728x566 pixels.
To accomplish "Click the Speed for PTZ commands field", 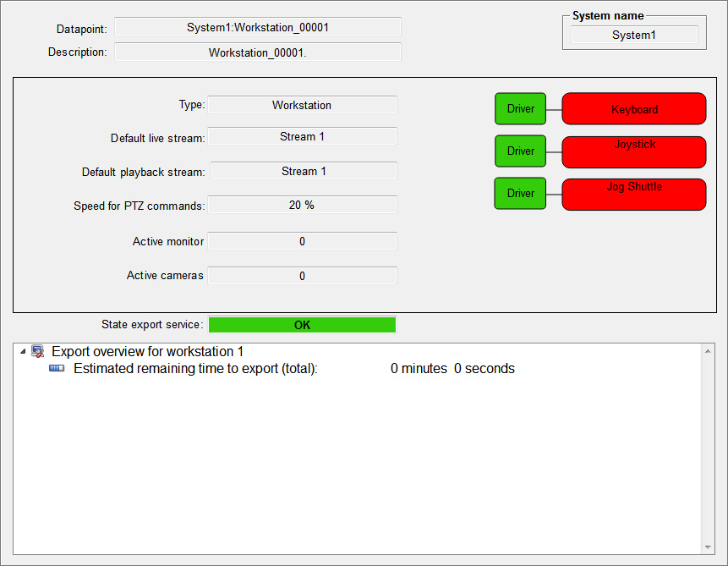I will [x=302, y=205].
